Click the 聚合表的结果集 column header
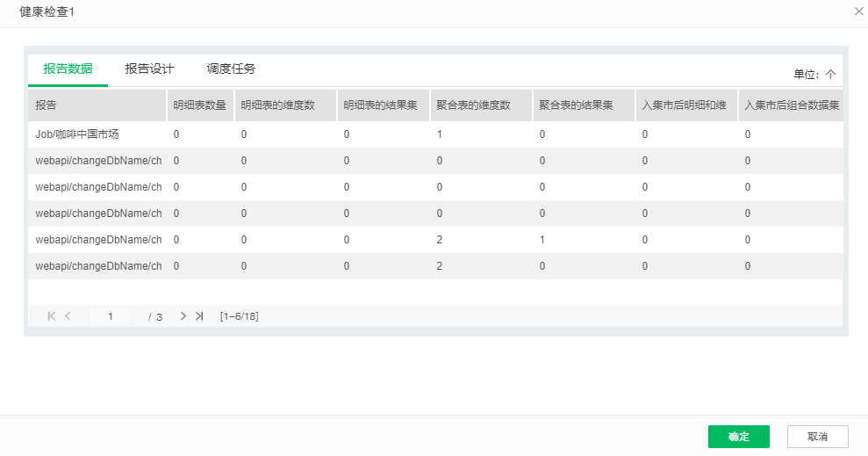Screen dimensions: 868x456 tap(584, 105)
